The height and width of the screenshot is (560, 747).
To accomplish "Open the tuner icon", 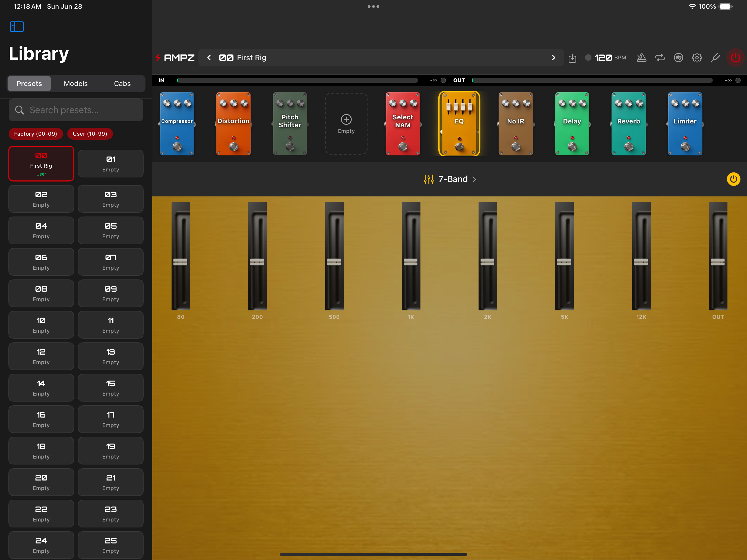I will click(715, 58).
